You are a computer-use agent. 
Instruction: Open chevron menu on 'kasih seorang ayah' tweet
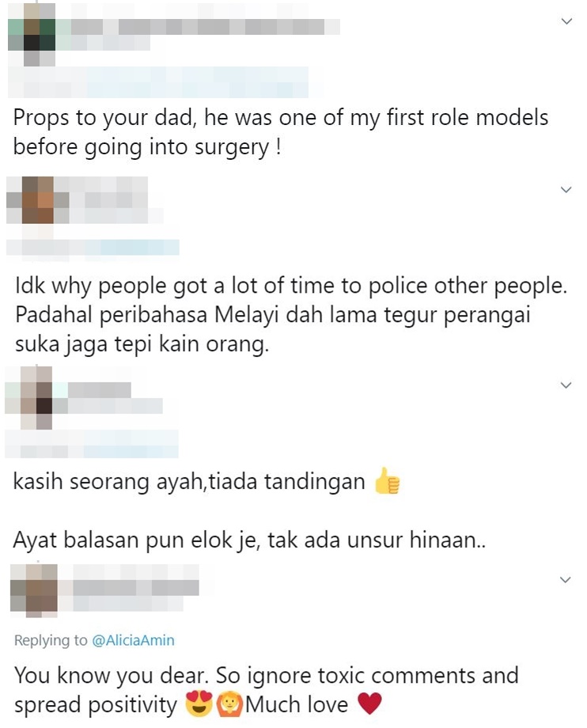(x=565, y=385)
